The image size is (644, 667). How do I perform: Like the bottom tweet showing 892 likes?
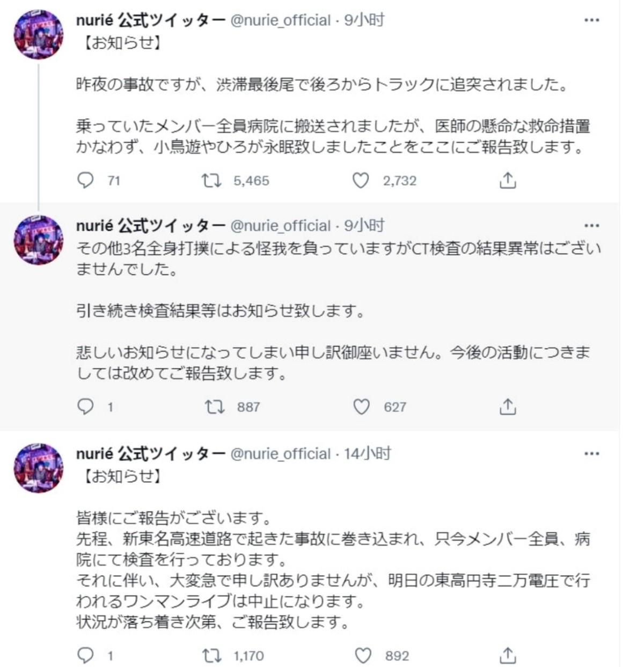(361, 655)
